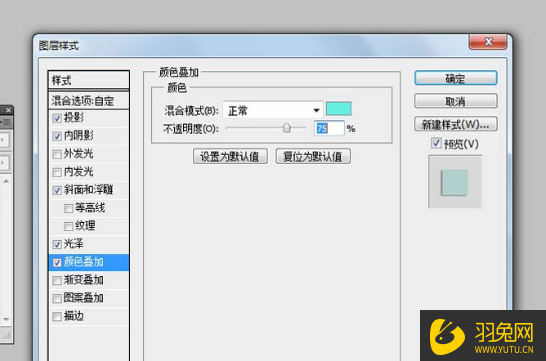Select the 渐变叠加 gradient overlay entry
The width and height of the screenshot is (546, 361).
(x=88, y=280)
